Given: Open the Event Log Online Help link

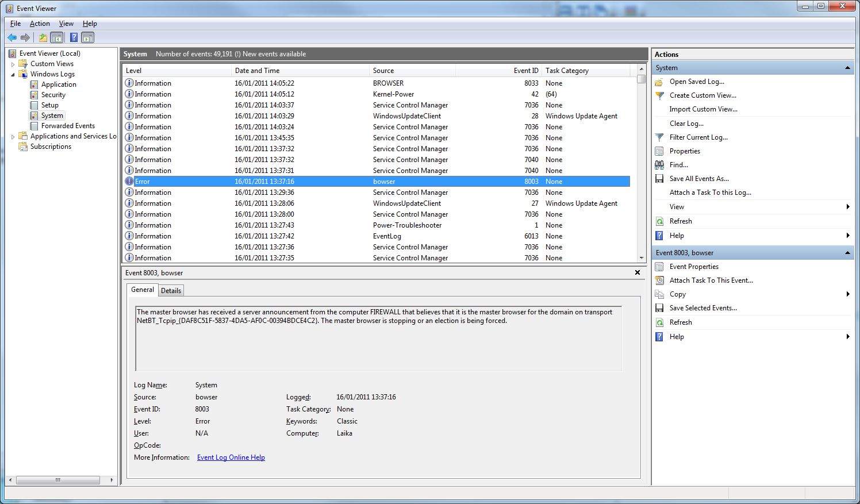Looking at the screenshot, I should point(231,457).
